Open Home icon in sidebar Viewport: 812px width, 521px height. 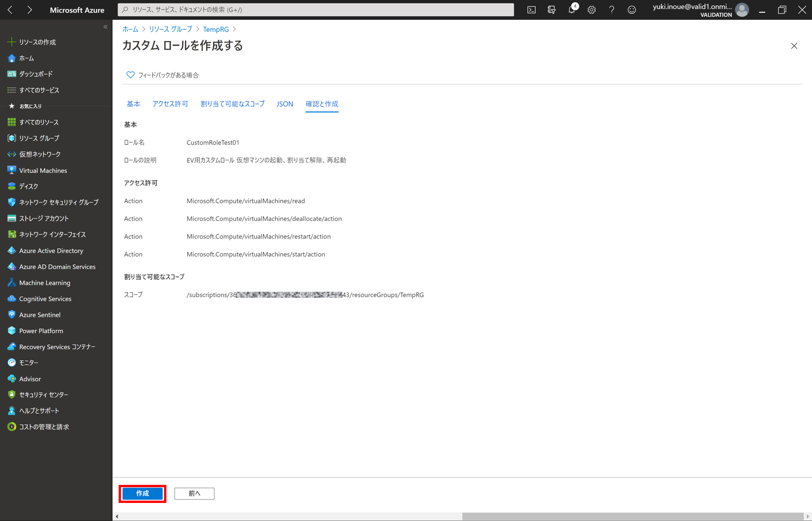point(12,58)
